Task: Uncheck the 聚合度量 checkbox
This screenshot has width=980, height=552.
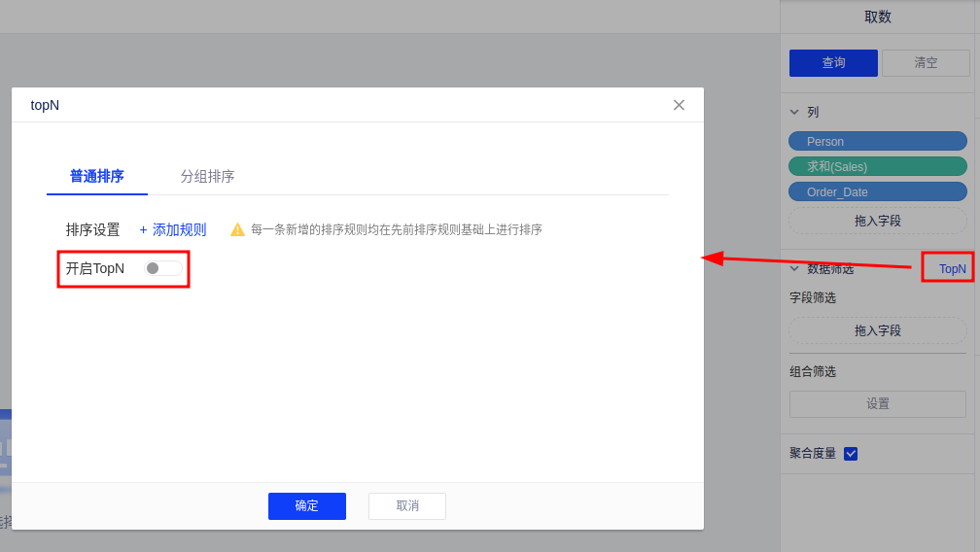Action: [x=851, y=453]
